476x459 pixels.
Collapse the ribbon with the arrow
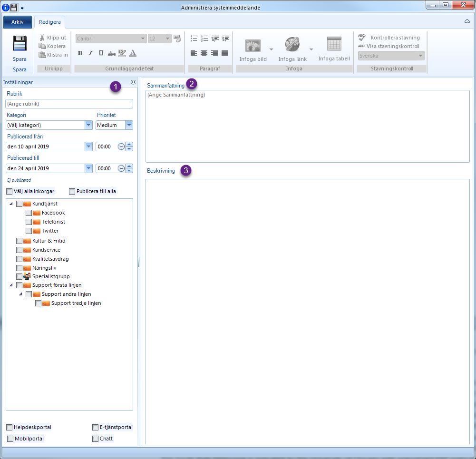click(x=467, y=21)
